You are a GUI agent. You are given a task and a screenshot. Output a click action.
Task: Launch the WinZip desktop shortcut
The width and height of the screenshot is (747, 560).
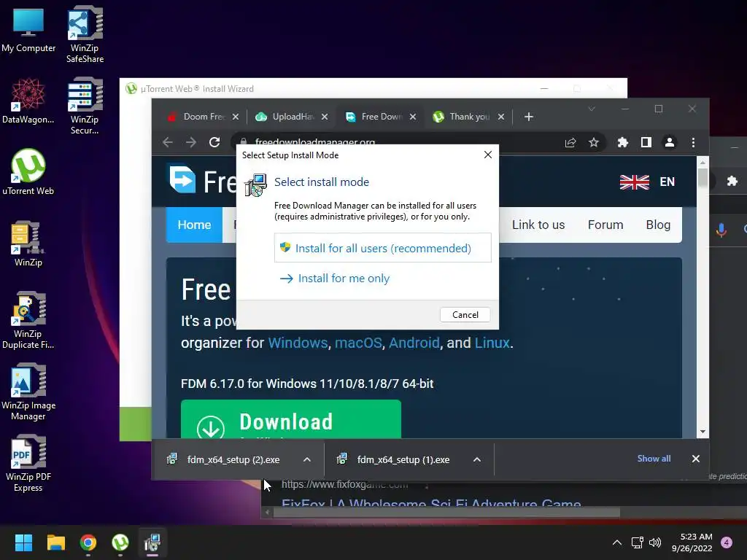click(x=28, y=244)
